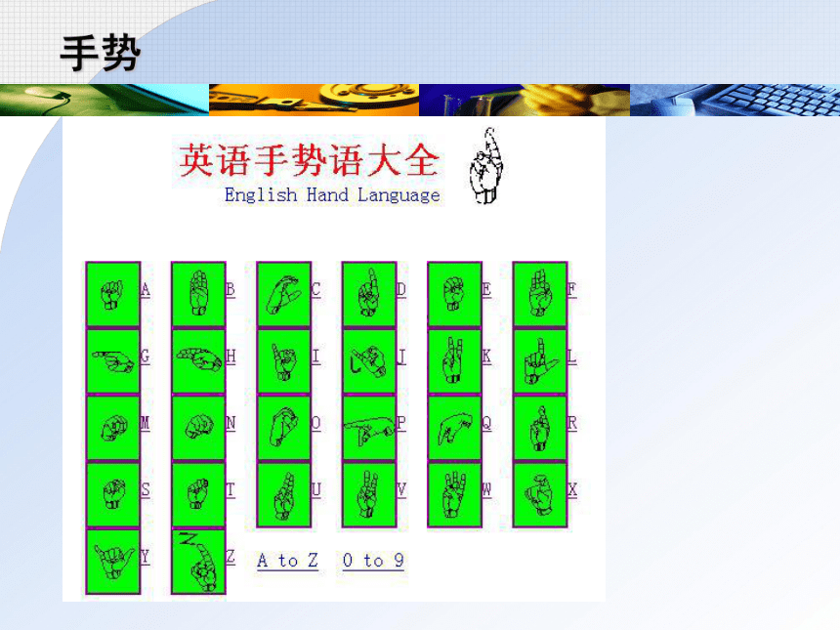Click the letter O text link
This screenshot has height=630, width=840.
click(x=316, y=423)
